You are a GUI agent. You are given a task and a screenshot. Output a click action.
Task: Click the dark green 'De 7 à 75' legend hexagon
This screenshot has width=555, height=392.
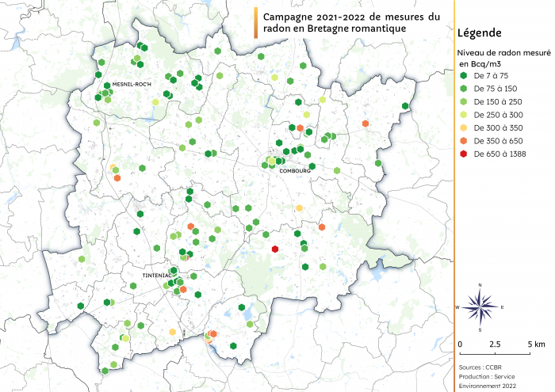463,75
